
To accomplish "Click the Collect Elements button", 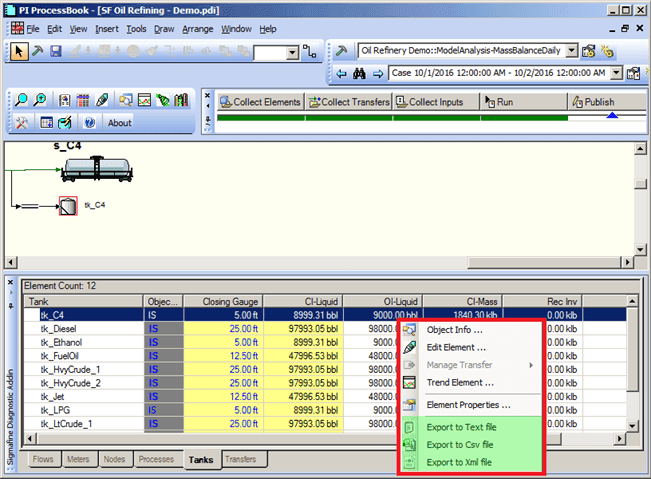I will click(261, 102).
